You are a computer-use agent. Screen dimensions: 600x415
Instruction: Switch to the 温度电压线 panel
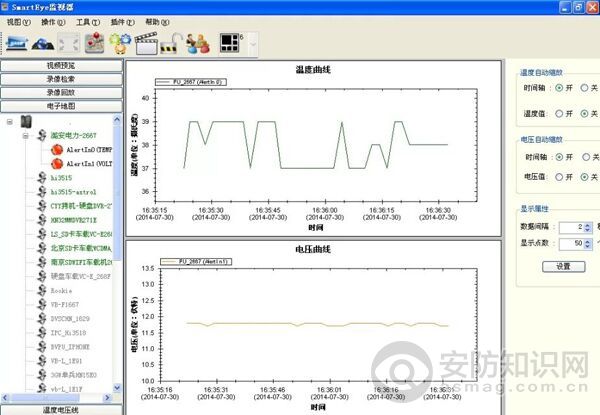point(61,410)
